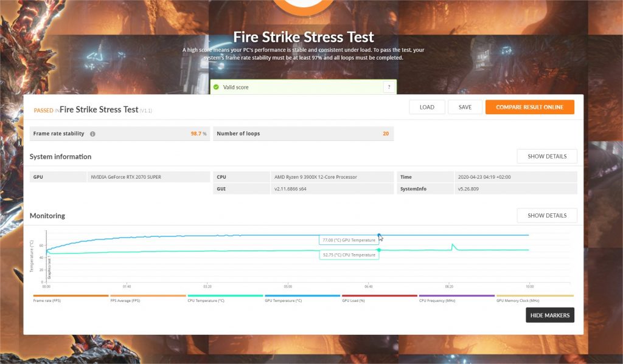The width and height of the screenshot is (623, 364).
Task: Toggle CPU Temperature legend item
Action: pos(225,298)
